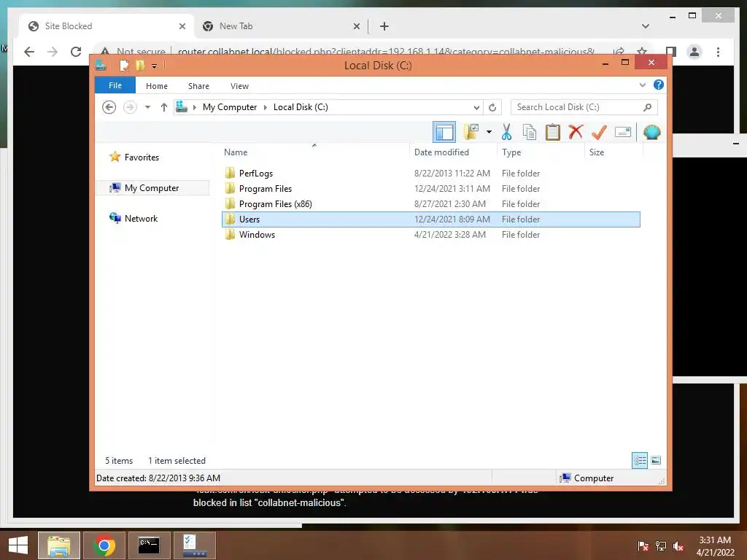The image size is (747, 560).
Task: Close the Site Blocked Chrome tab
Action: click(182, 26)
